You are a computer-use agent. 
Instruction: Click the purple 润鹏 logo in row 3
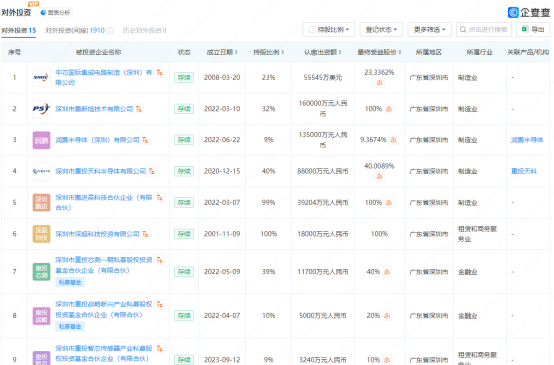tap(41, 140)
